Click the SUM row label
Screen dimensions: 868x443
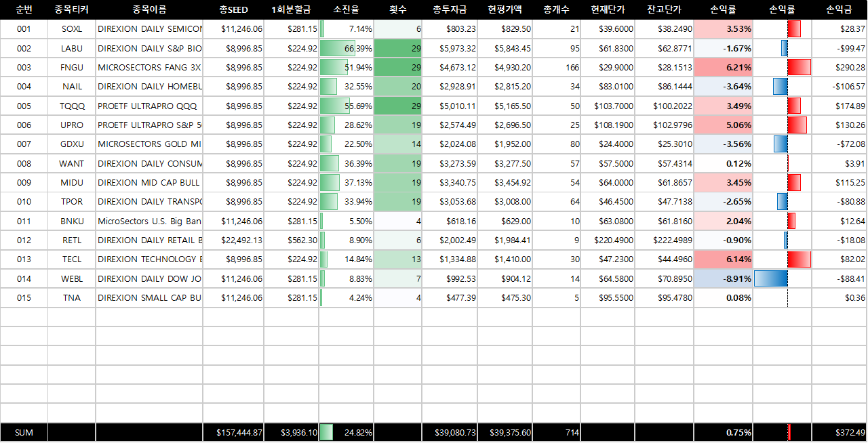point(24,433)
